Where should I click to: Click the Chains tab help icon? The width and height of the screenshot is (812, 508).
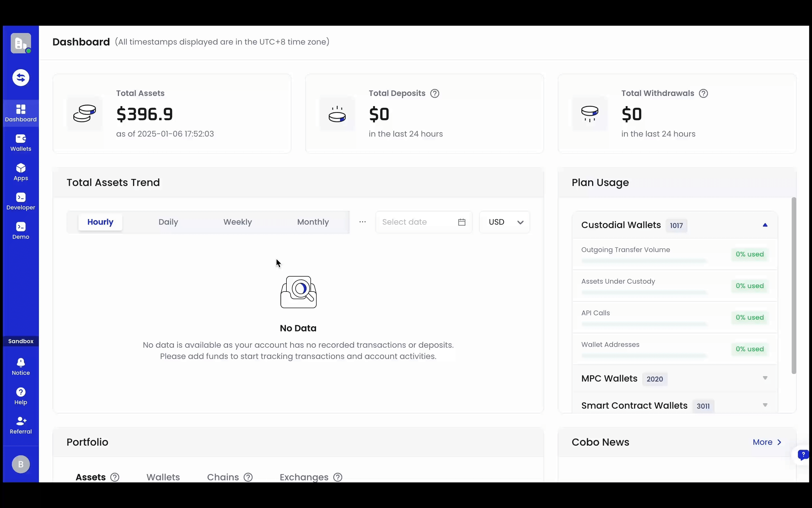click(x=248, y=477)
